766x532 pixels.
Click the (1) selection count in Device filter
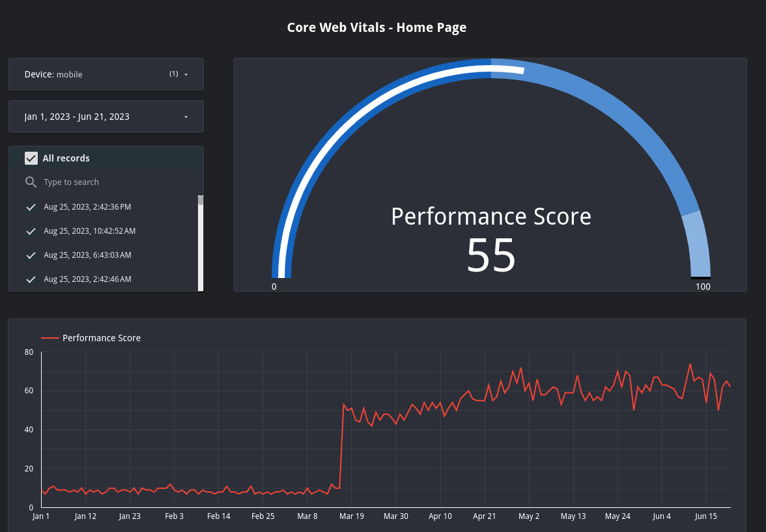coord(174,74)
